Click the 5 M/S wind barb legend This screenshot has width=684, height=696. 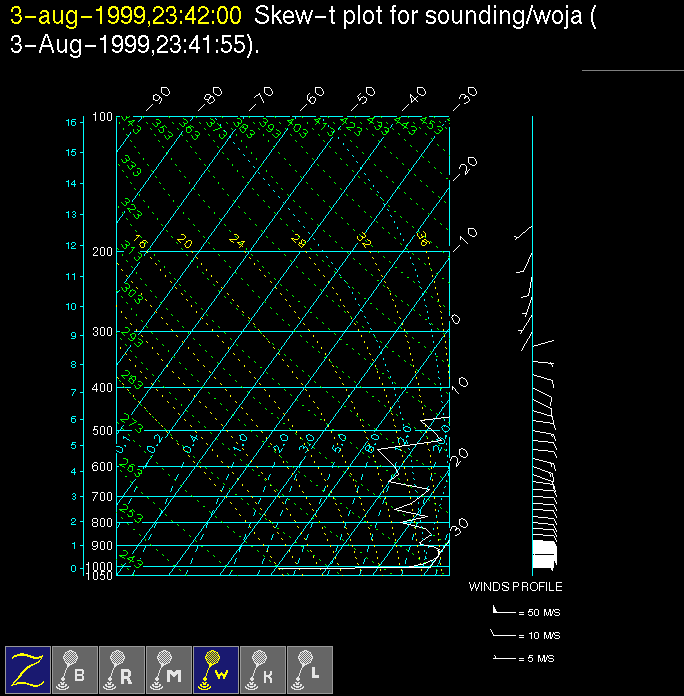click(524, 659)
